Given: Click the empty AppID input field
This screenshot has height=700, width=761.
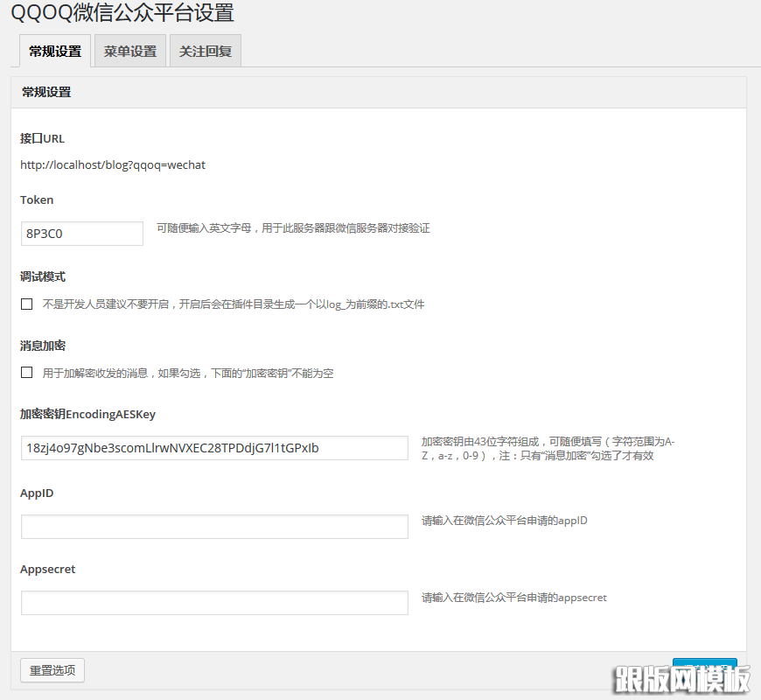Looking at the screenshot, I should coord(214,527).
